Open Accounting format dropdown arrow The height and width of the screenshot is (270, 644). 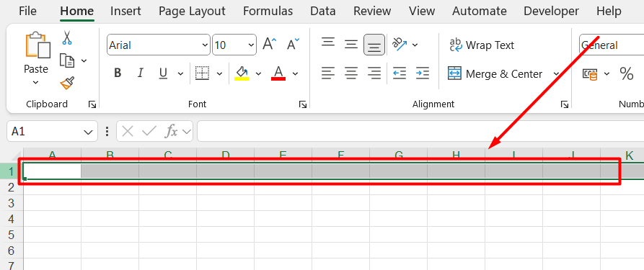[607, 74]
